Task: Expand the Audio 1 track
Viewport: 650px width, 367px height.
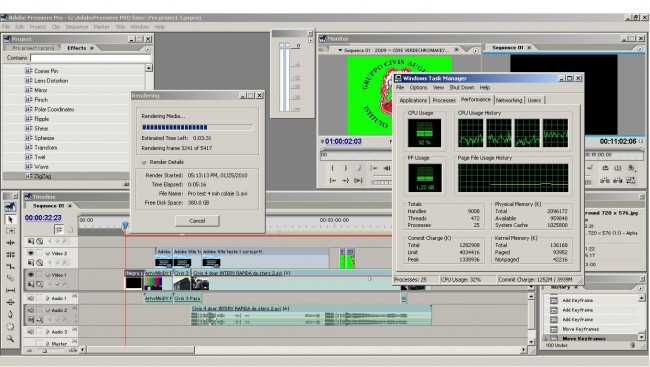Action: click(48, 298)
